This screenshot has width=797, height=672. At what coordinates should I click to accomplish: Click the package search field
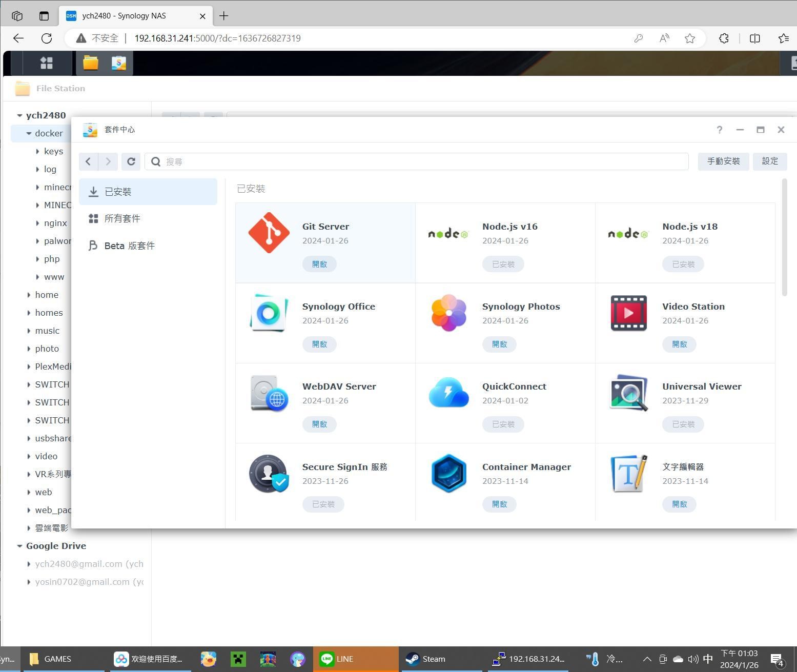416,161
